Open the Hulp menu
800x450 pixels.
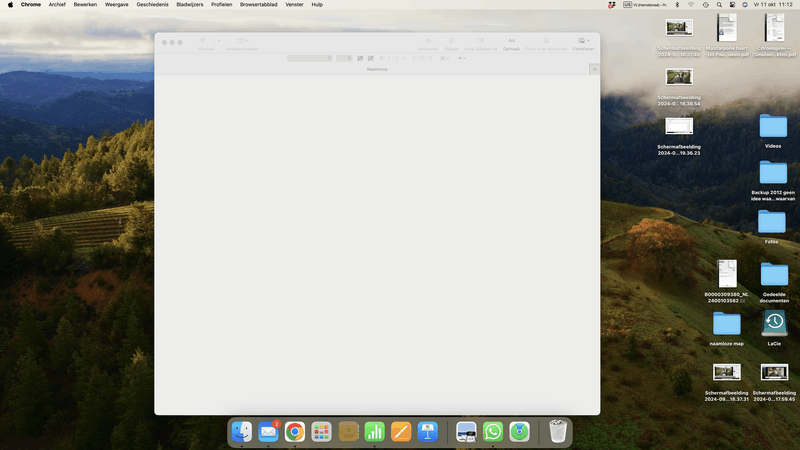coord(317,5)
